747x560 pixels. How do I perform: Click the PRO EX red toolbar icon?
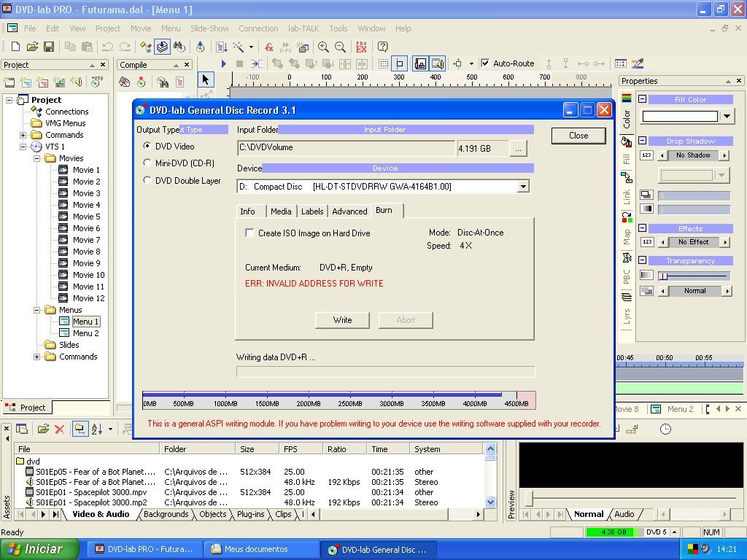[x=361, y=47]
